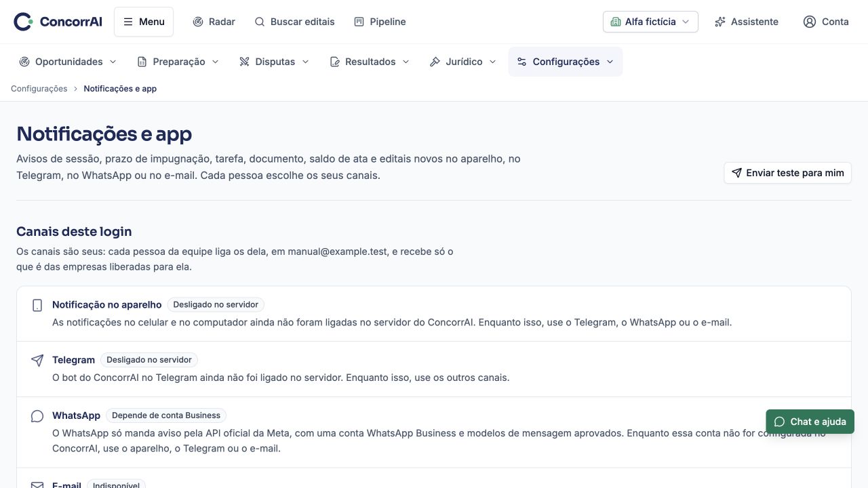Viewport: 868px width, 488px height.
Task: Click the Preparação document icon
Action: tap(142, 62)
